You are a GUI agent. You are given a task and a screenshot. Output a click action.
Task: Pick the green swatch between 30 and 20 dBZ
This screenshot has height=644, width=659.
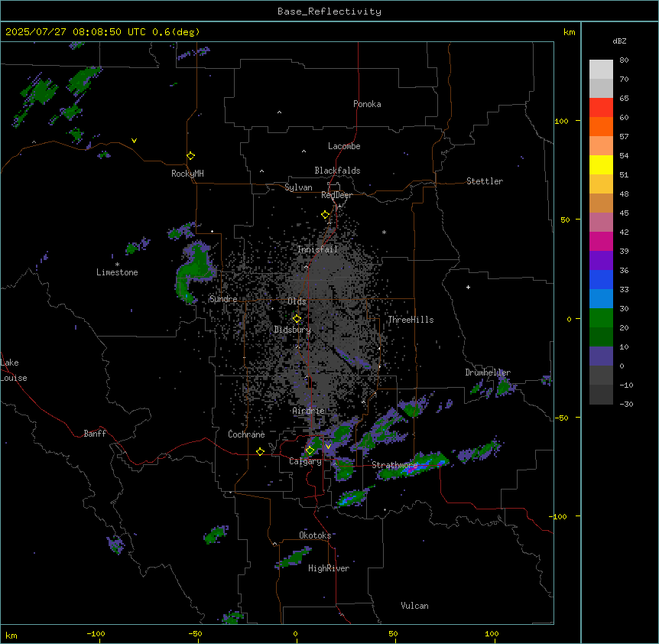click(x=601, y=318)
